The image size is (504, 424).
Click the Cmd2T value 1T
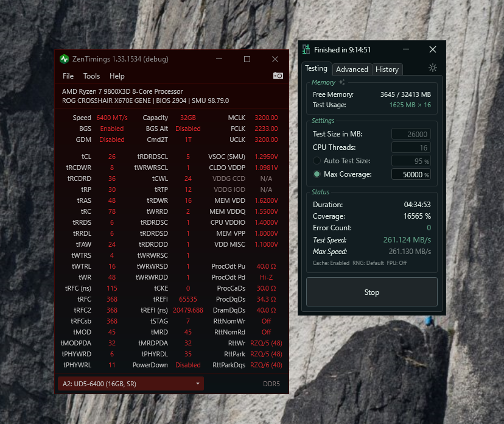pos(187,140)
